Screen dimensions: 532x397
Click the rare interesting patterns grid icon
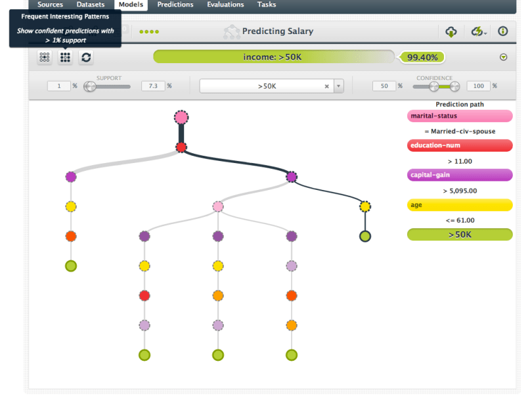pyautogui.click(x=45, y=57)
